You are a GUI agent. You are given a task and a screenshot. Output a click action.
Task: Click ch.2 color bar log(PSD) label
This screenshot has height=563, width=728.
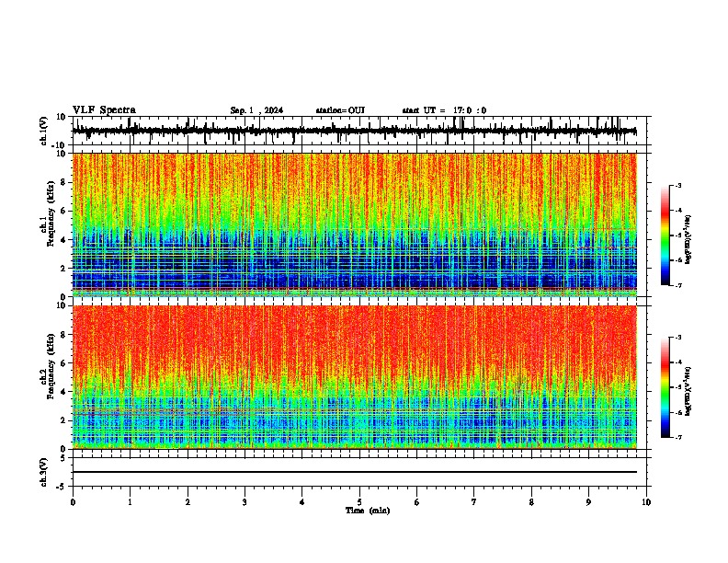point(688,390)
